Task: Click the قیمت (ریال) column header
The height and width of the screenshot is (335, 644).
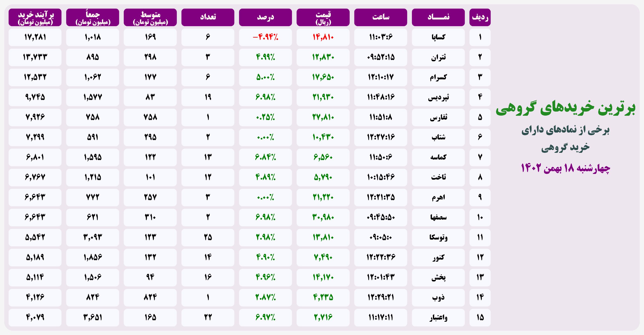Action: click(x=323, y=17)
